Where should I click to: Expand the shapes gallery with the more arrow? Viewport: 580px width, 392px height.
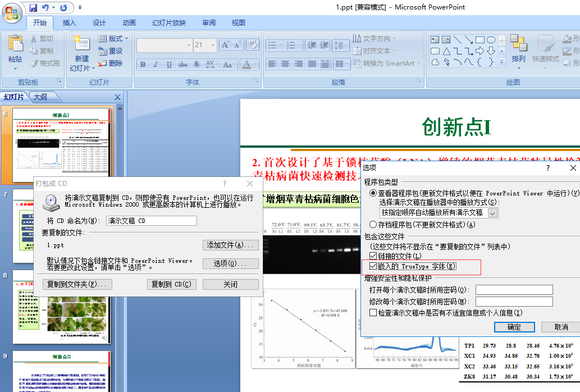tap(501, 62)
